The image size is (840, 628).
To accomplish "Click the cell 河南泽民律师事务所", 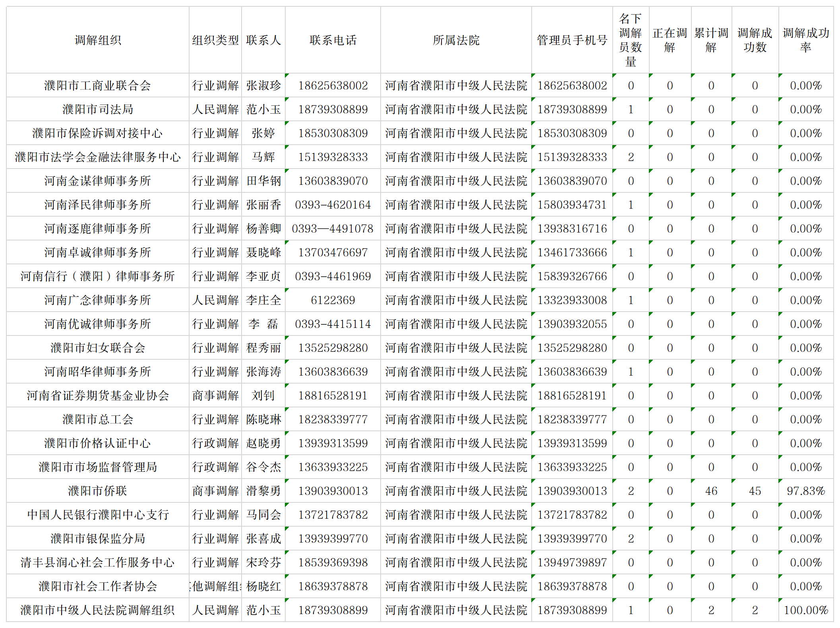I will point(98,205).
